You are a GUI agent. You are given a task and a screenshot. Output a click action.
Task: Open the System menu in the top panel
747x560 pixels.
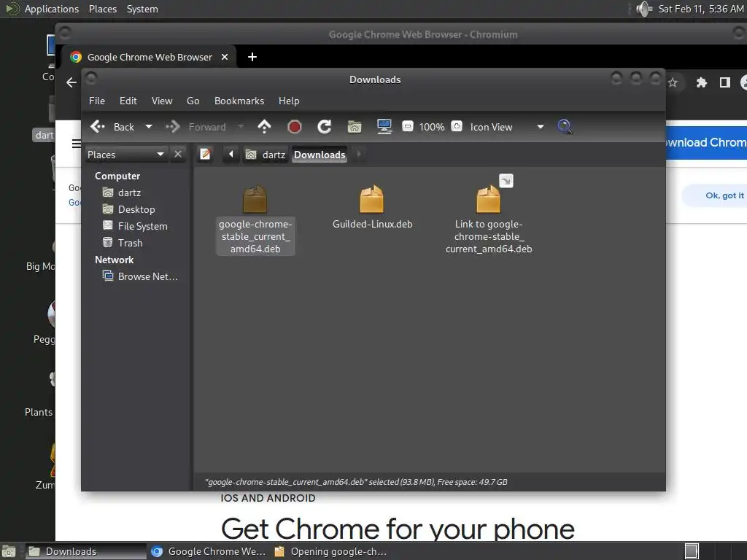coord(142,9)
